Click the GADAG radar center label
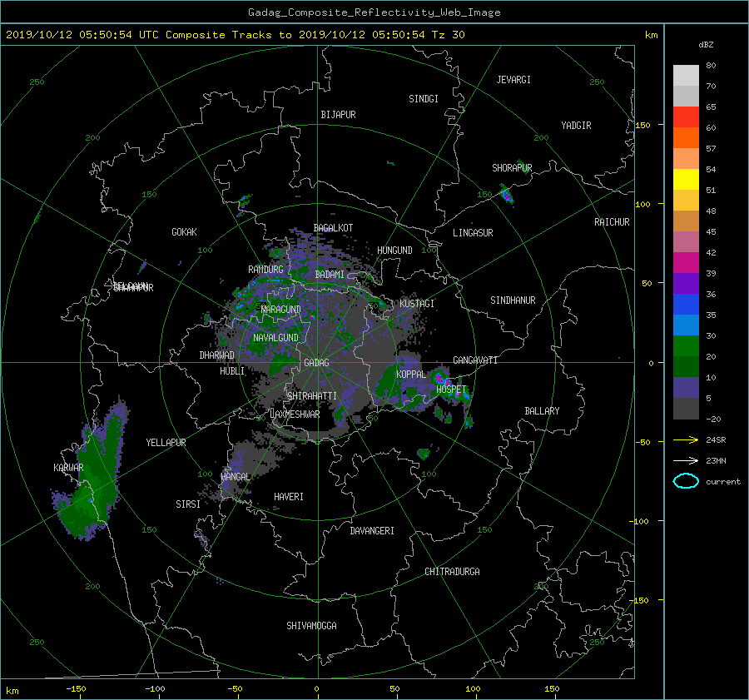Viewport: 749px width, 700px height. [316, 363]
